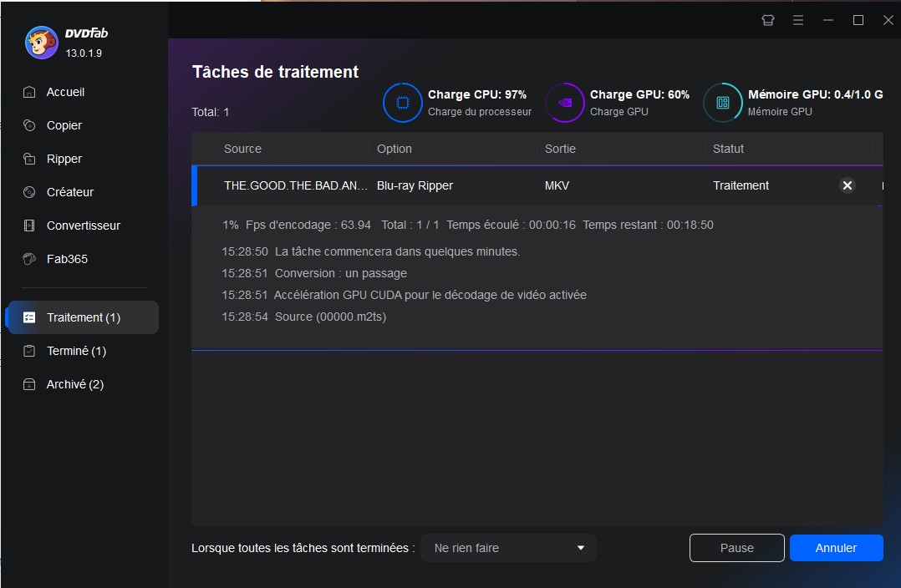Select Convertisseur in the sidebar
Screen dimensions: 901x588
pyautogui.click(x=84, y=226)
